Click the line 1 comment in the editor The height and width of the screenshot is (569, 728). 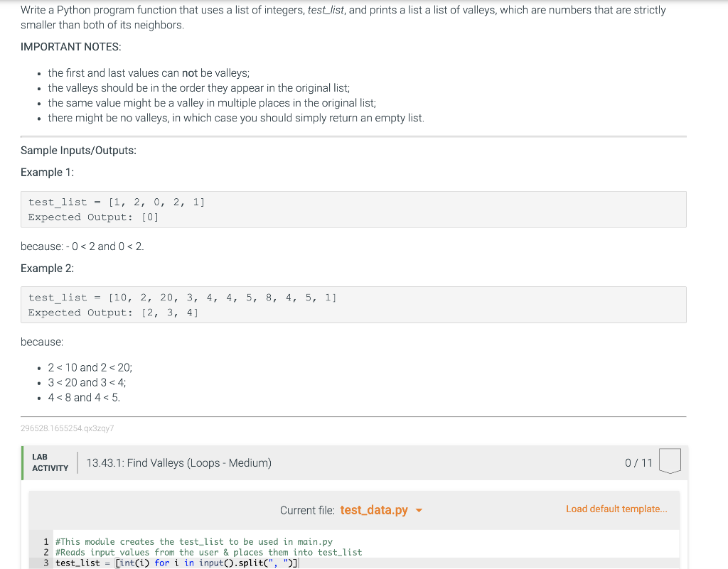point(193,541)
